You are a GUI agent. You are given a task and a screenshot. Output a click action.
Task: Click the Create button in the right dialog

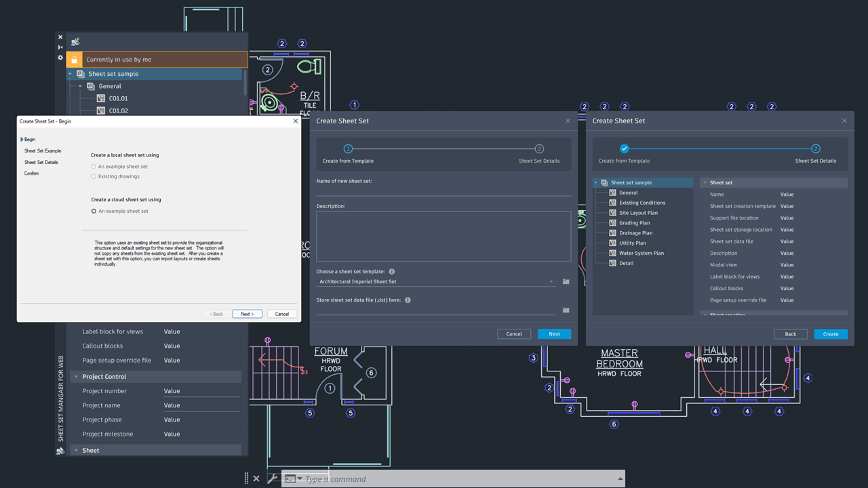coord(831,333)
